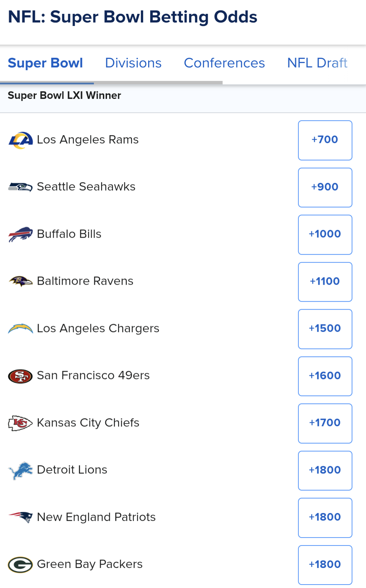Open the Conferences tab
Viewport: 366px width, 588px height.
pos(224,63)
